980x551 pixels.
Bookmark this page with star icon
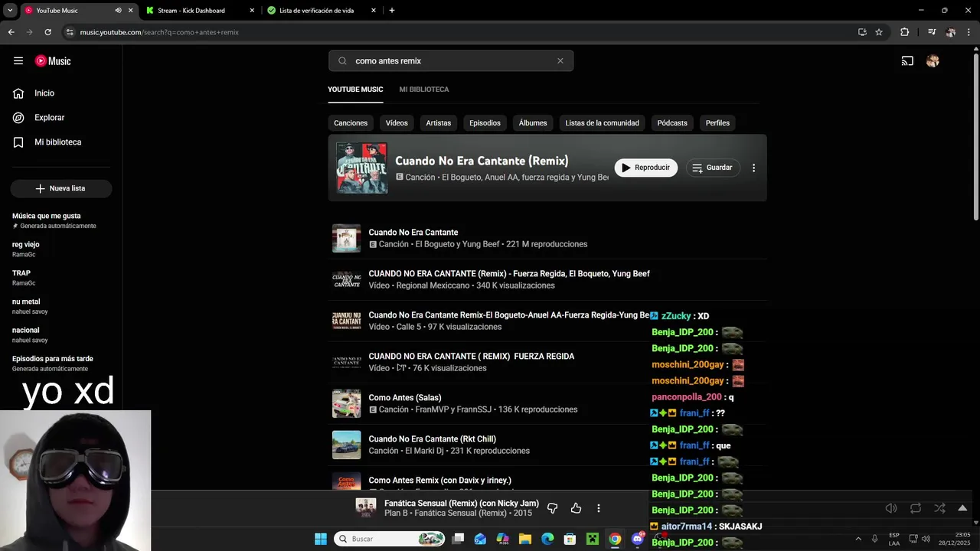coord(879,32)
